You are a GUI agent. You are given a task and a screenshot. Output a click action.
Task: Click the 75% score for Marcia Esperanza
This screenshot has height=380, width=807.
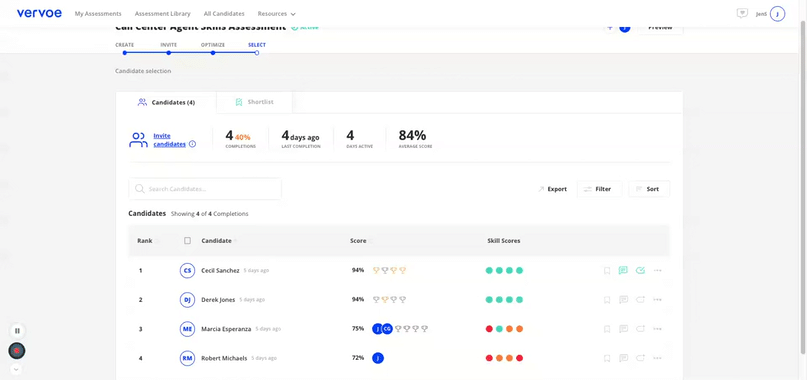pos(358,329)
